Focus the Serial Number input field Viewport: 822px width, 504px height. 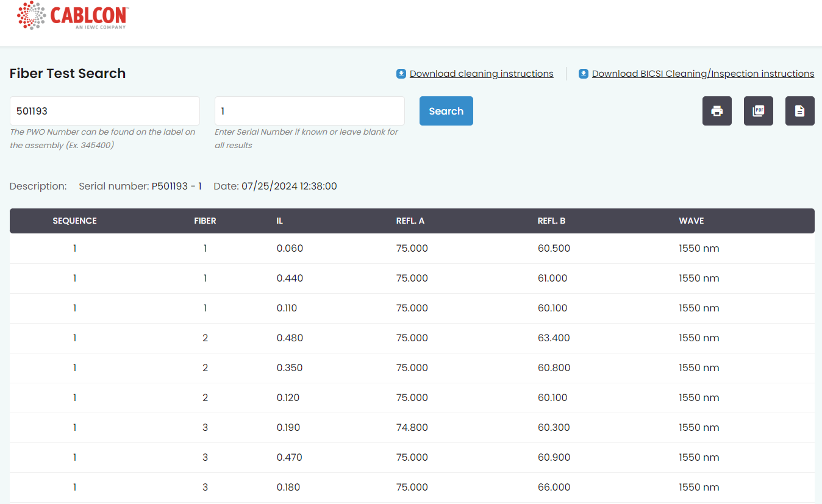(309, 111)
